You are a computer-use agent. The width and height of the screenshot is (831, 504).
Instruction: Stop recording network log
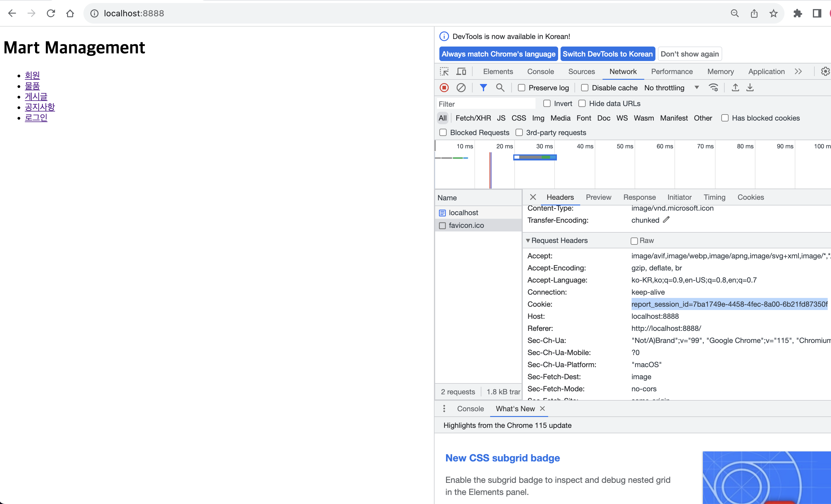coord(444,88)
